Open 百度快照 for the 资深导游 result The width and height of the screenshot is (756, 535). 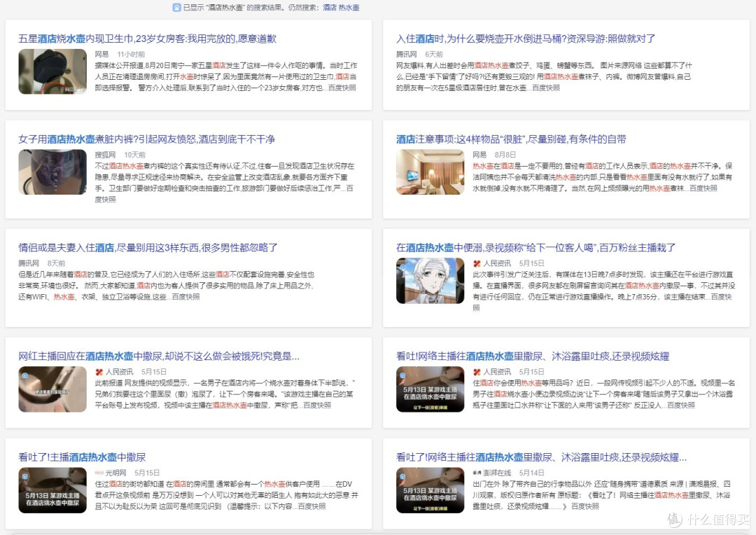(x=546, y=88)
